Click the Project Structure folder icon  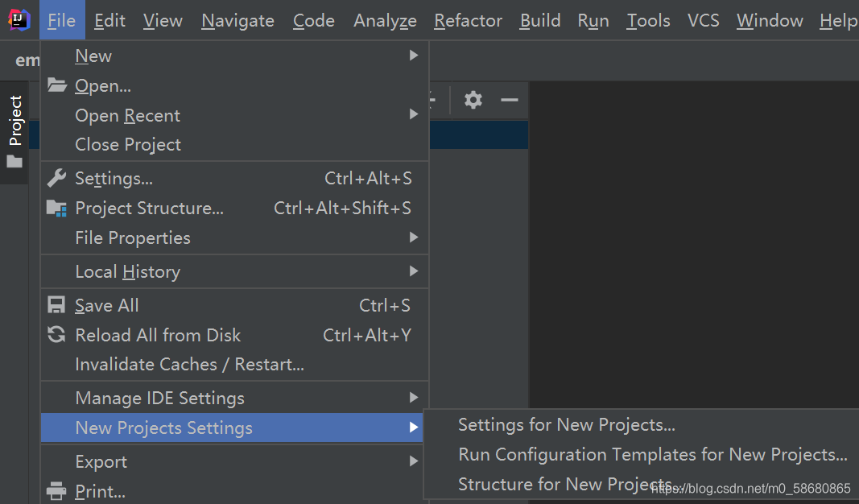(56, 209)
